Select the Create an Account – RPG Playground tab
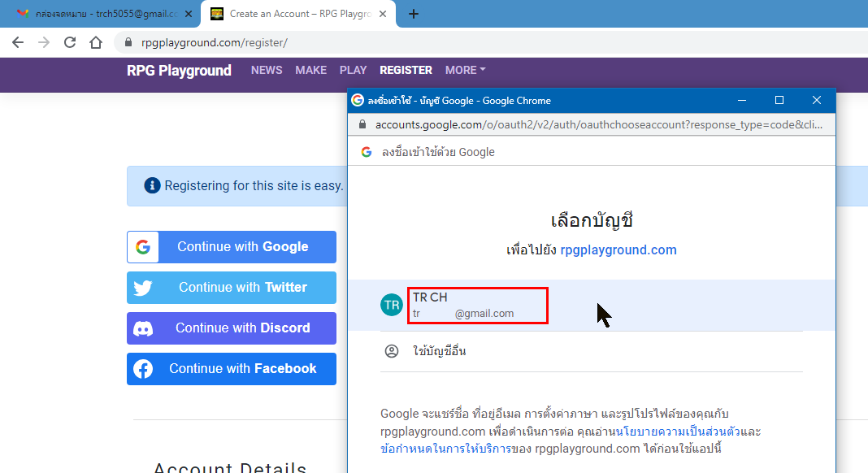This screenshot has height=473, width=868. click(298, 14)
